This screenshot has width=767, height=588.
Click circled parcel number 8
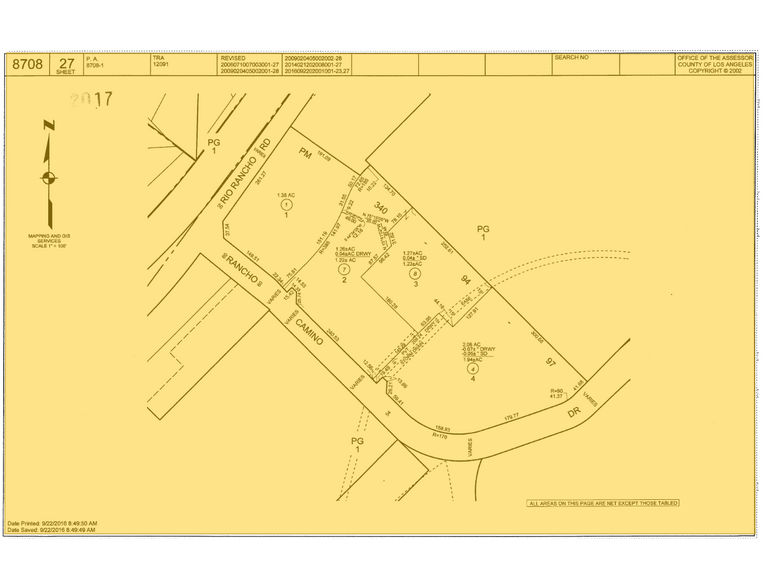[414, 273]
